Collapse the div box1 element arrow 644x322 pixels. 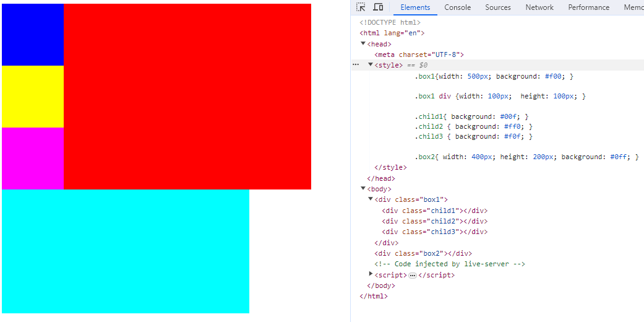[x=371, y=199]
